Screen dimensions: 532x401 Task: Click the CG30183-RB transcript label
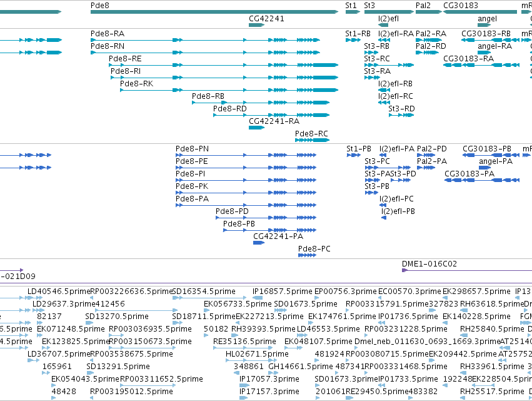point(486,34)
